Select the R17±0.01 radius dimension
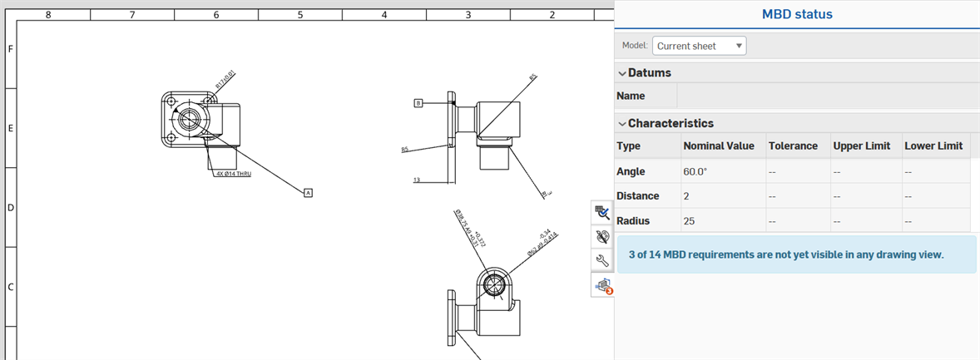The width and height of the screenshot is (980, 360). tap(225, 79)
